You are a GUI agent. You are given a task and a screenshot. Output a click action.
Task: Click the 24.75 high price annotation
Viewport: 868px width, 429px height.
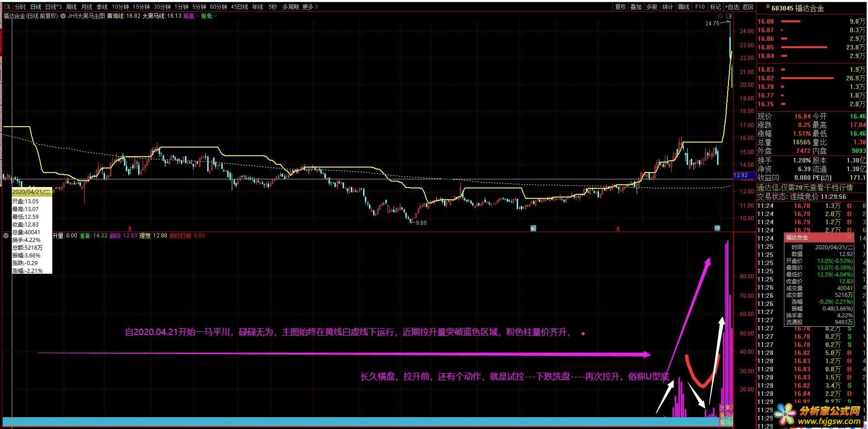coord(713,23)
